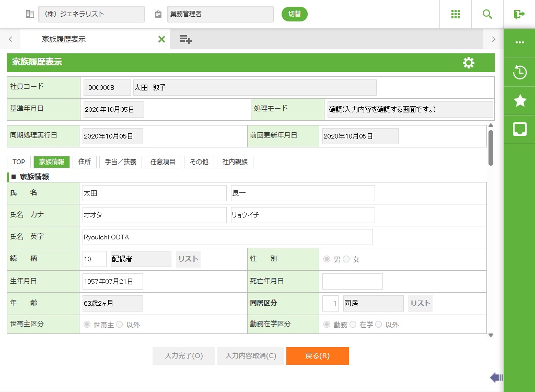535x392 pixels.
Task: Switch to the 住所 tab
Action: [x=84, y=162]
